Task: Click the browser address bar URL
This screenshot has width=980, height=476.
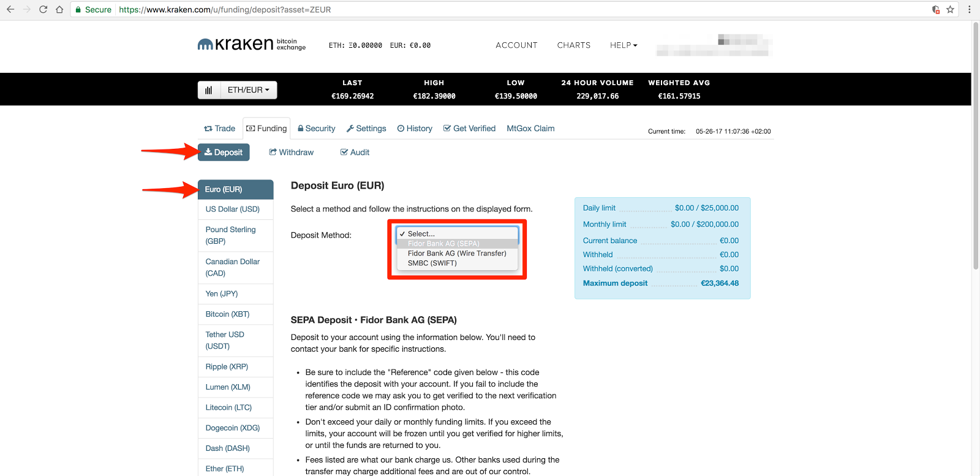Action: (225, 10)
